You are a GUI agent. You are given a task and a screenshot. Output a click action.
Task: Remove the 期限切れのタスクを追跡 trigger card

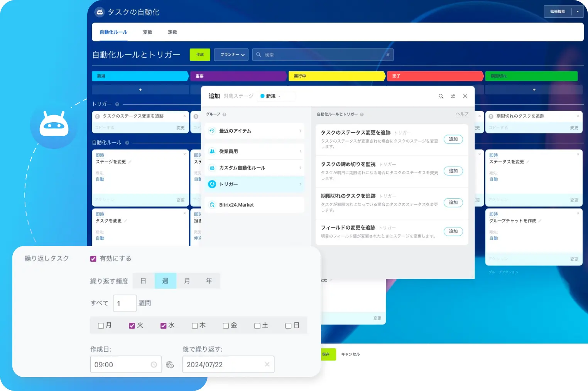coord(578,116)
